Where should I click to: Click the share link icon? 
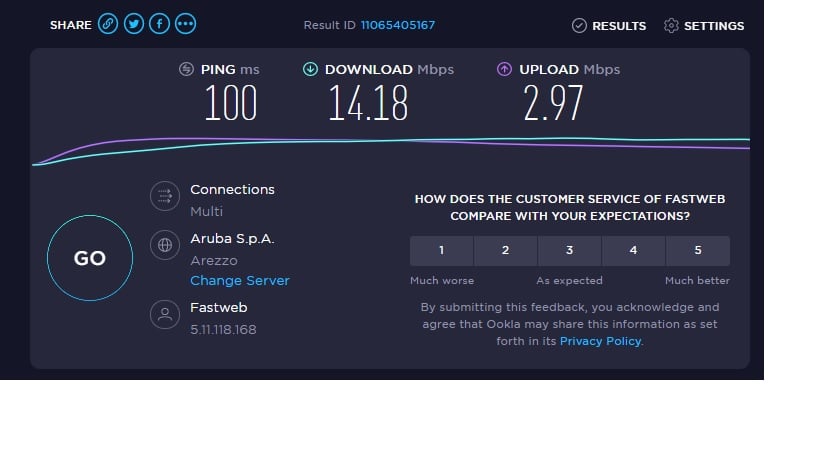pos(108,24)
